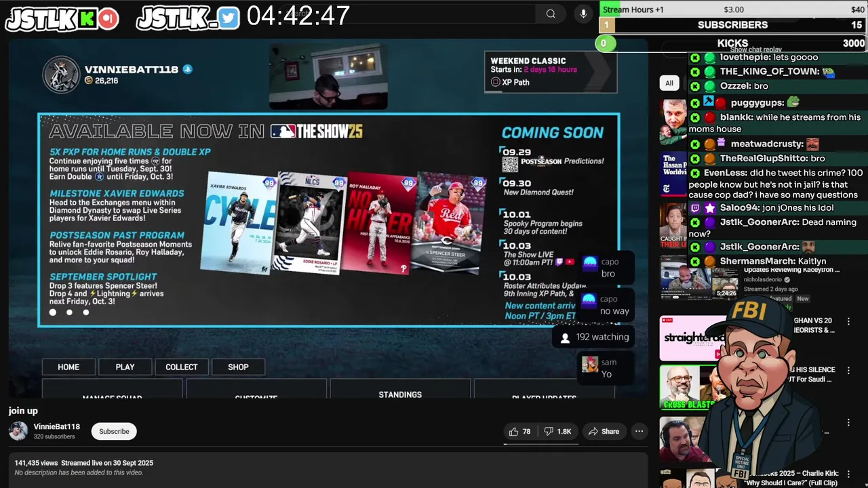The image size is (868, 488).
Task: Click the Spencer Steer Reds card
Action: pyautogui.click(x=450, y=222)
